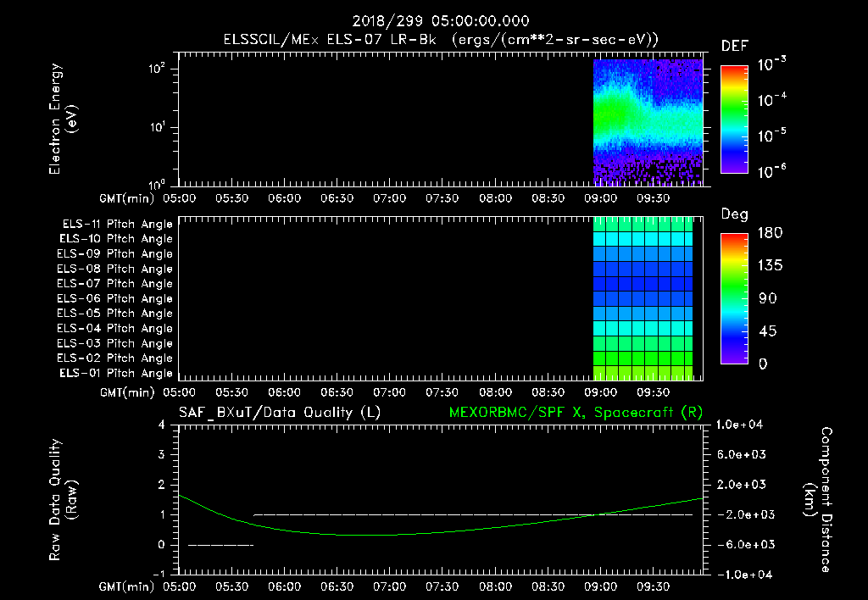The height and width of the screenshot is (600, 868).
Task: Click the DEF color bar label
Action: coord(735,47)
